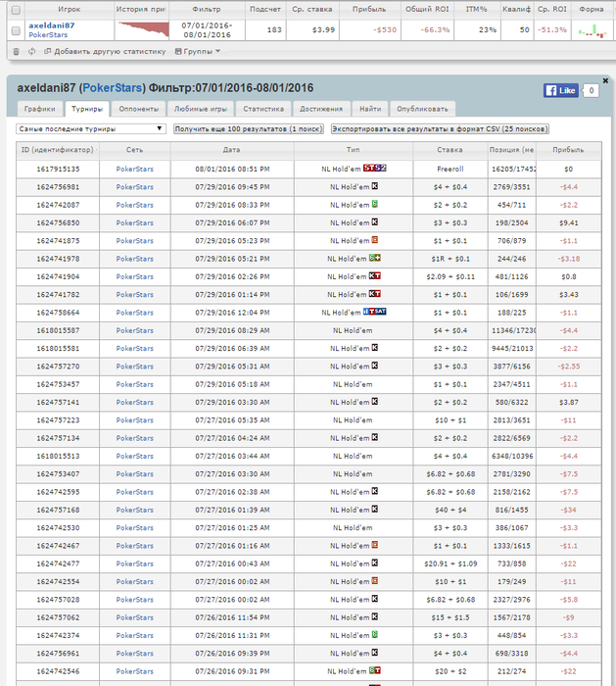Open the 'Самые последние турниры' dropdown

pos(91,129)
